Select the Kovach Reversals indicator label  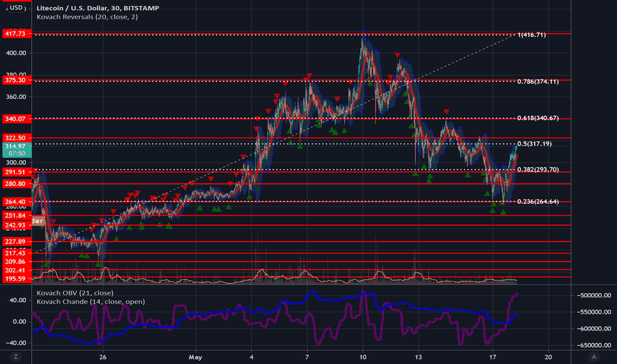coord(87,17)
